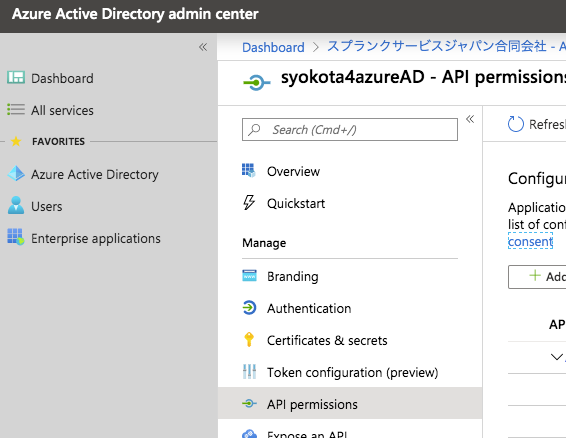Click the Authentication arrow icon
Viewport: 566px width, 438px height.
[x=249, y=308]
